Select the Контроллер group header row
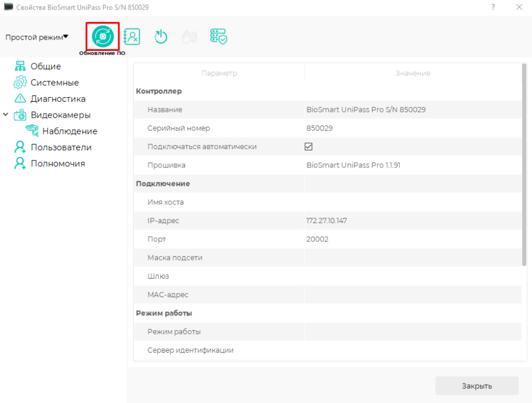532x403 pixels. click(x=327, y=91)
